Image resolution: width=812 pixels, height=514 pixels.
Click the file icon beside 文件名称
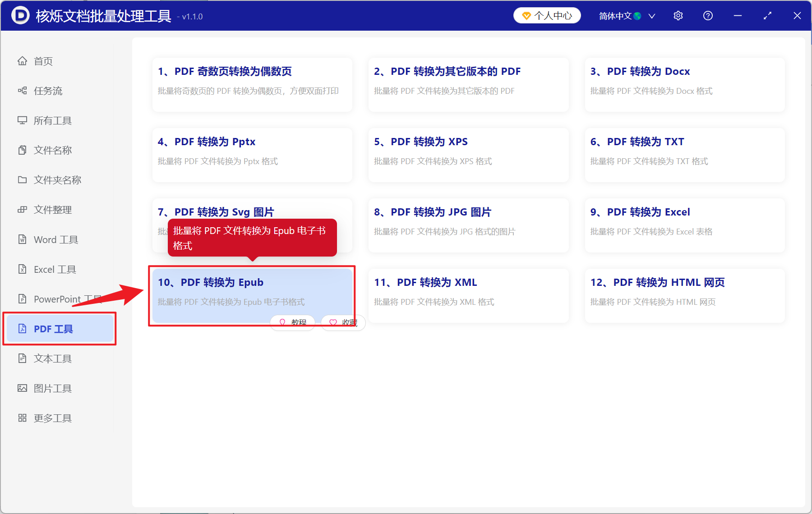22,150
